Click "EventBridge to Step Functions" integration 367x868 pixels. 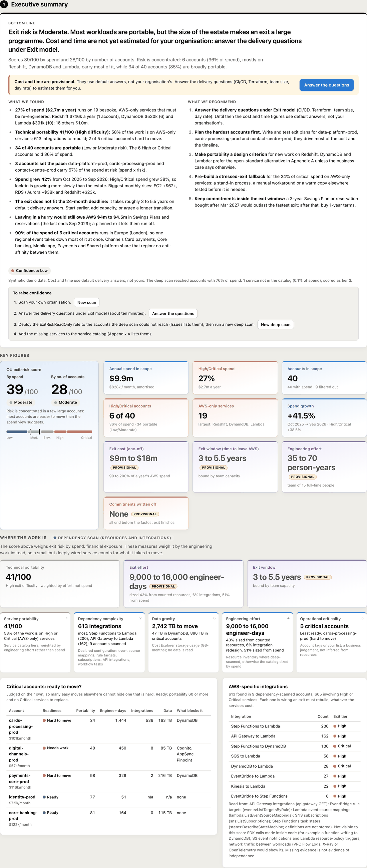[x=259, y=796]
